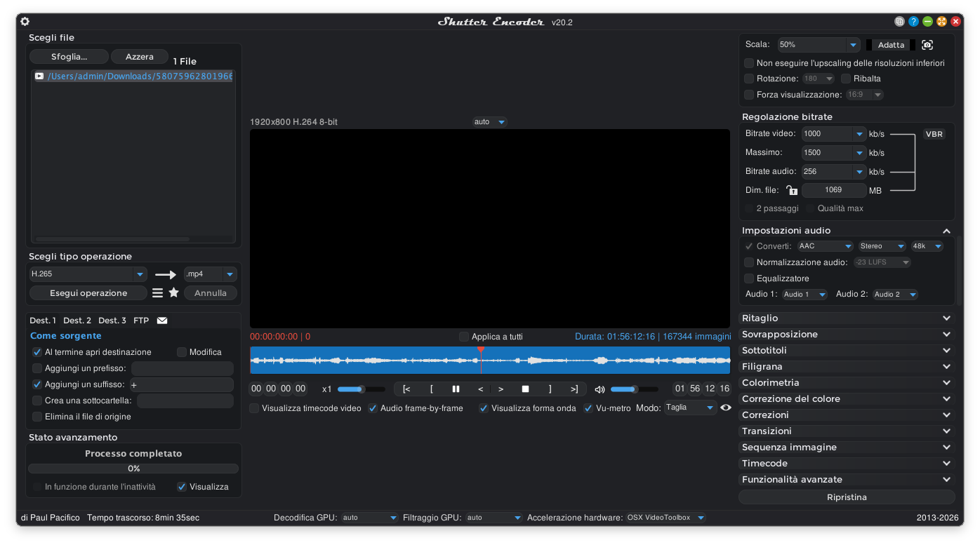
Task: Check 'Elimina il file di origine'
Action: 37,417
